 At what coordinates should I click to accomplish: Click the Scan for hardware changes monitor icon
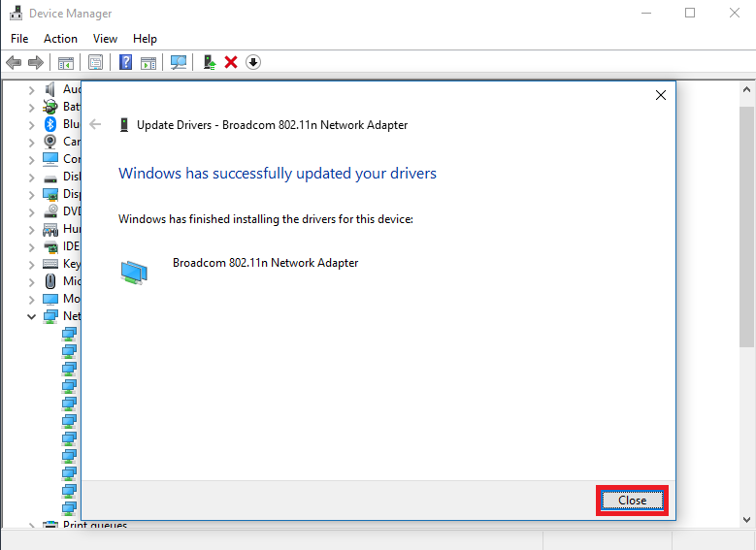pyautogui.click(x=179, y=62)
